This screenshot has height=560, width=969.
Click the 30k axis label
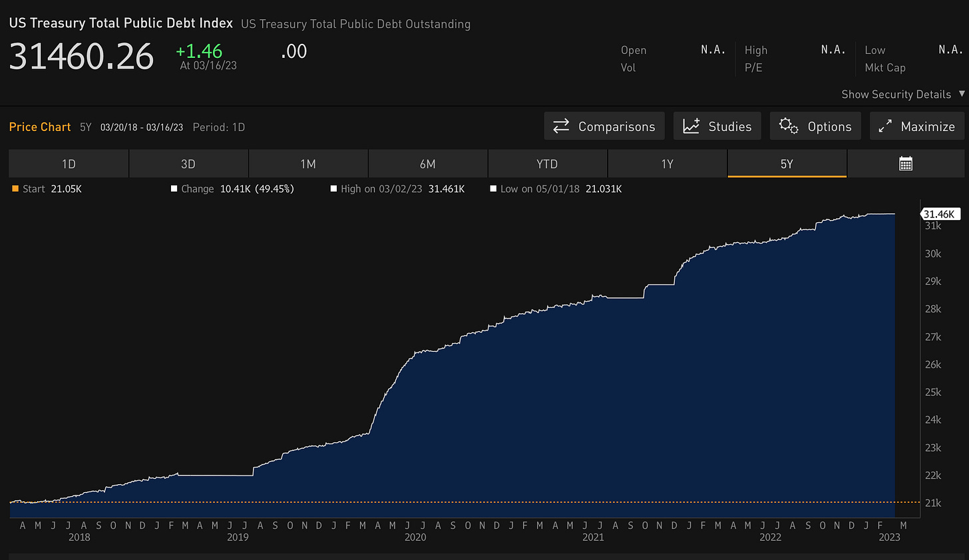pyautogui.click(x=933, y=253)
